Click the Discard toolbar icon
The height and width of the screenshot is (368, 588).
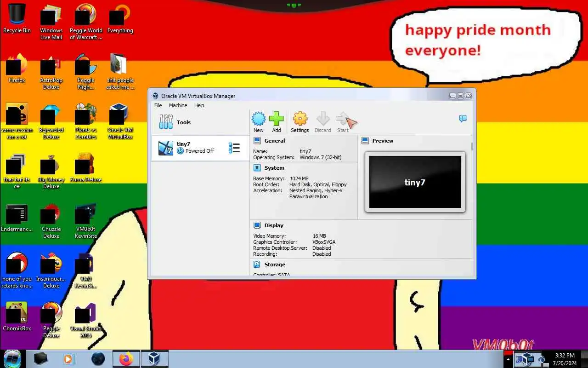(323, 119)
